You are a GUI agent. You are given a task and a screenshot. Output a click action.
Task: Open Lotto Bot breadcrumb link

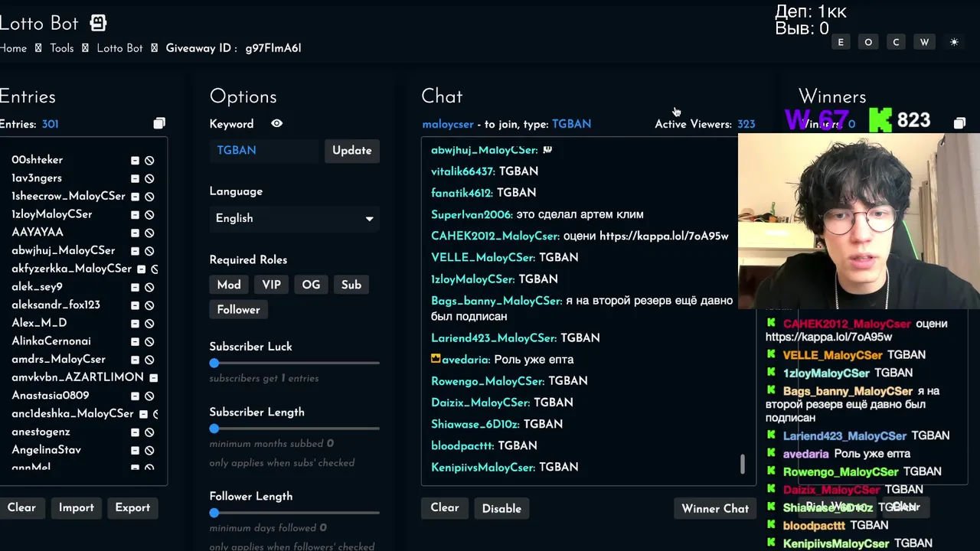pyautogui.click(x=119, y=48)
